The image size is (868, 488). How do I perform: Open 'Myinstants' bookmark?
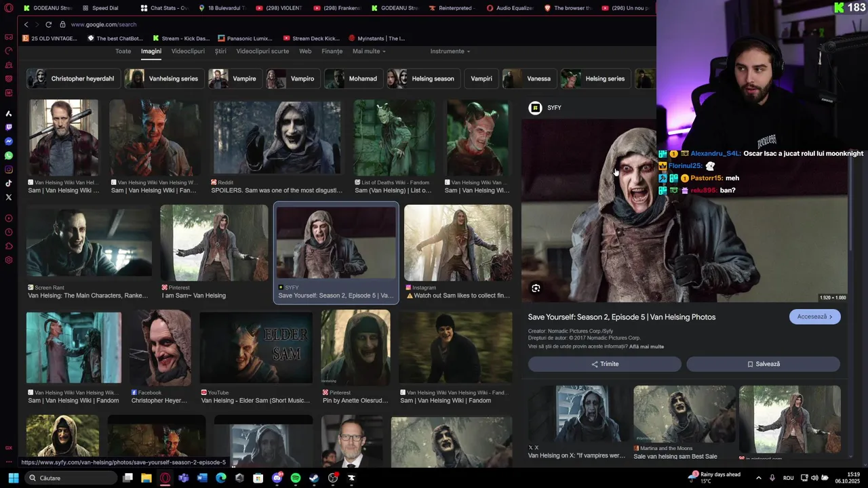tap(376, 39)
